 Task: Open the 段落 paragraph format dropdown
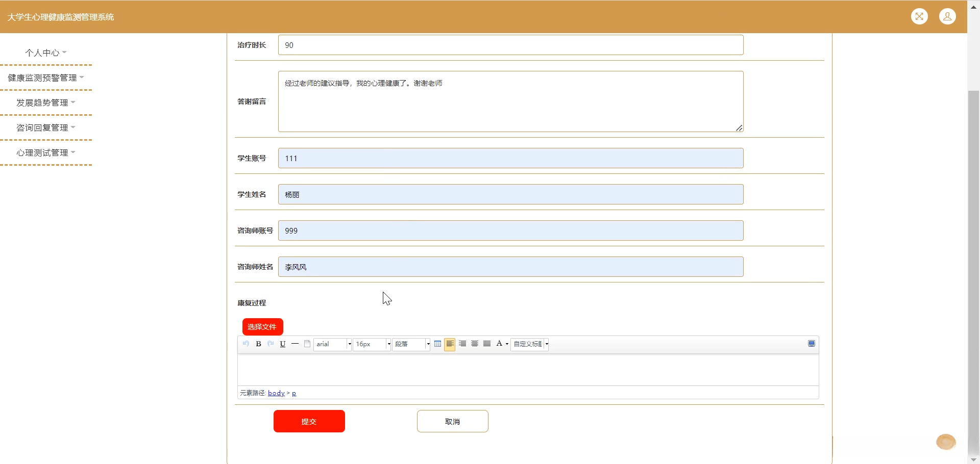pos(411,344)
